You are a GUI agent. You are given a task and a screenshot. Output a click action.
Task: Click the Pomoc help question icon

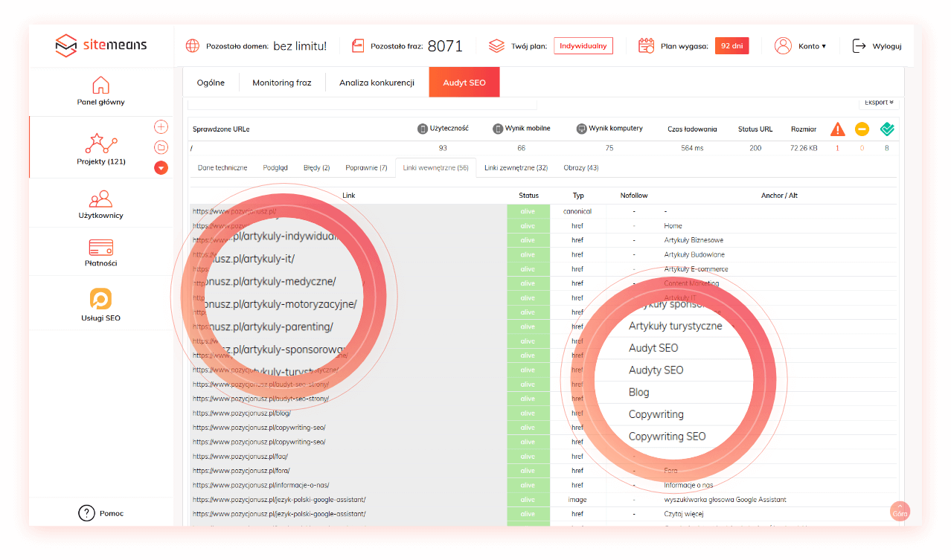[87, 513]
